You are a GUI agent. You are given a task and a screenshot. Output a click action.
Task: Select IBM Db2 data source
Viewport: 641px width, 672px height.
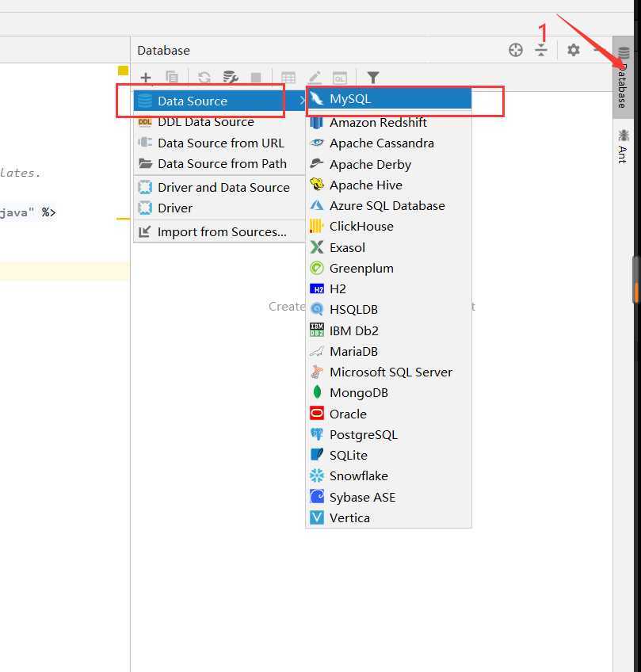[388, 330]
